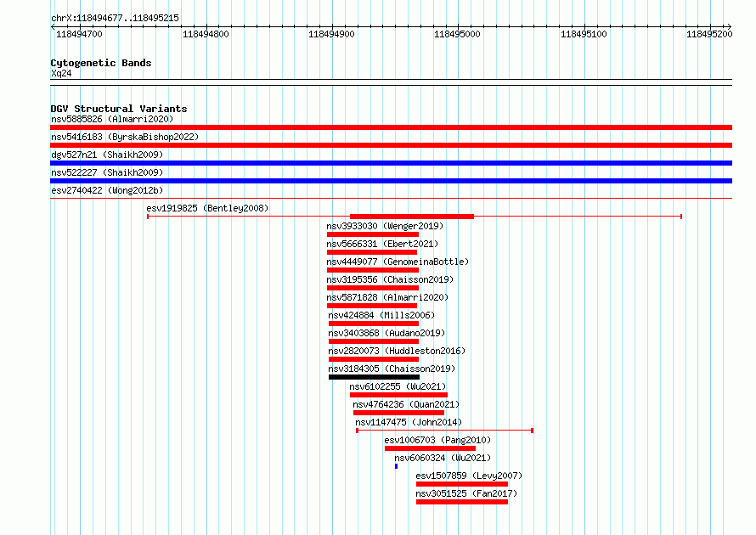
Task: Open the nsv522227 (Shaikh2009) label
Action: pos(107,172)
